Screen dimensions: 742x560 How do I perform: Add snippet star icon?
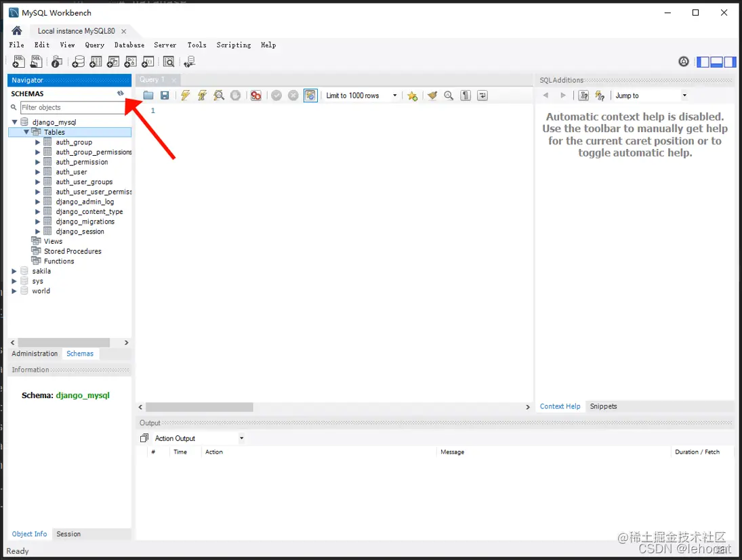(412, 96)
